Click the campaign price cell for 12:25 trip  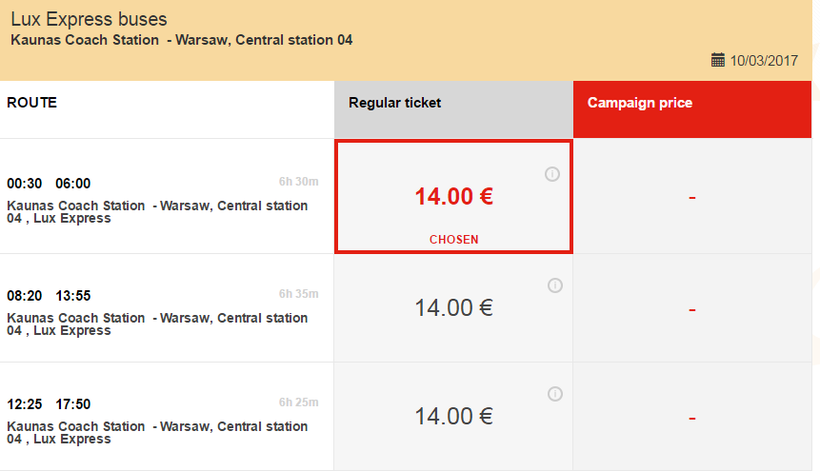click(691, 417)
